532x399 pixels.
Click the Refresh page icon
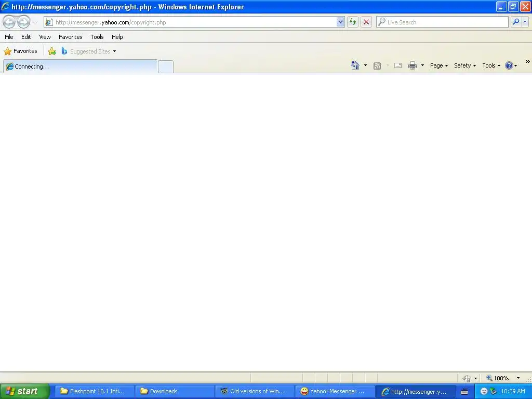353,22
